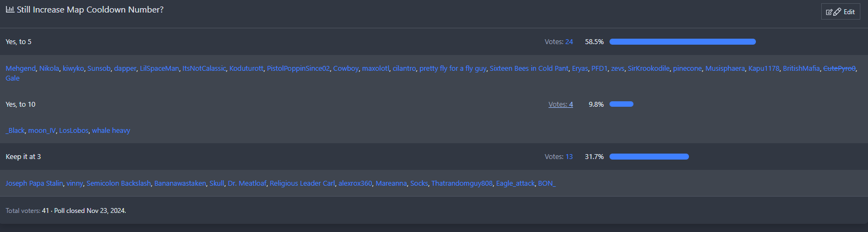Click the poll chart icon beside title
The height and width of the screenshot is (232, 868).
coord(10,10)
